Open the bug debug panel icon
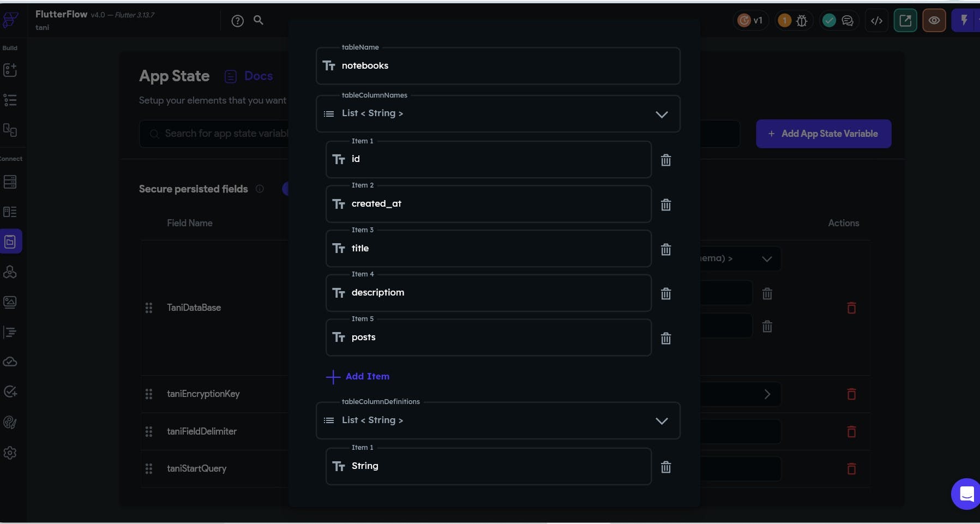The width and height of the screenshot is (980, 524). (x=802, y=21)
